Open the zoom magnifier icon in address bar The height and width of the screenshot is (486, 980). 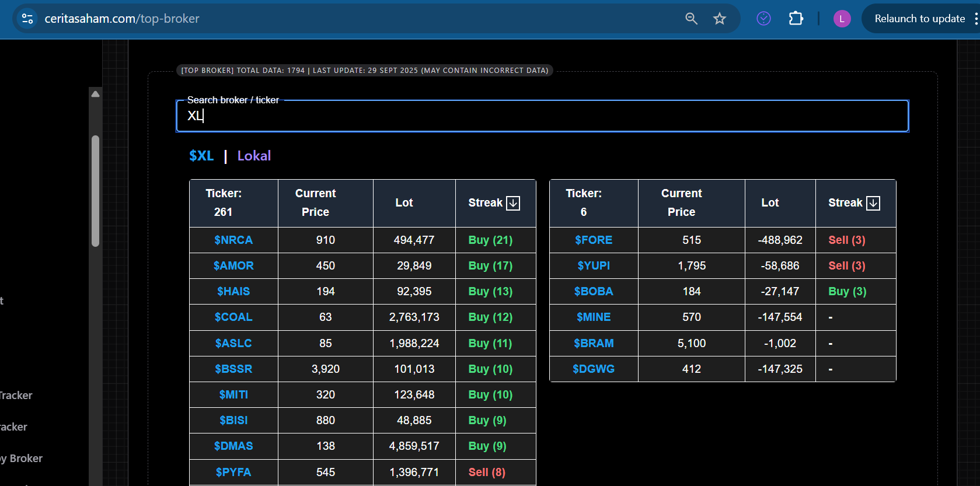click(x=691, y=19)
